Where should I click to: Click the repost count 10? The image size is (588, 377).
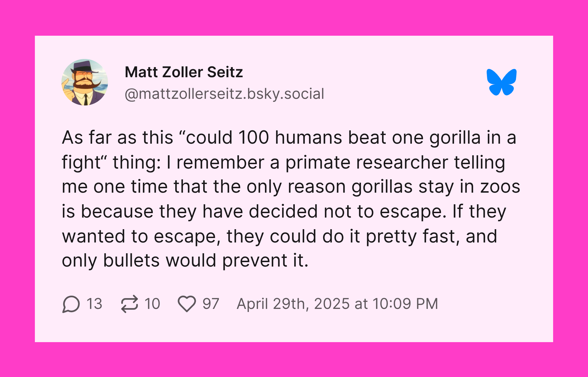point(152,304)
